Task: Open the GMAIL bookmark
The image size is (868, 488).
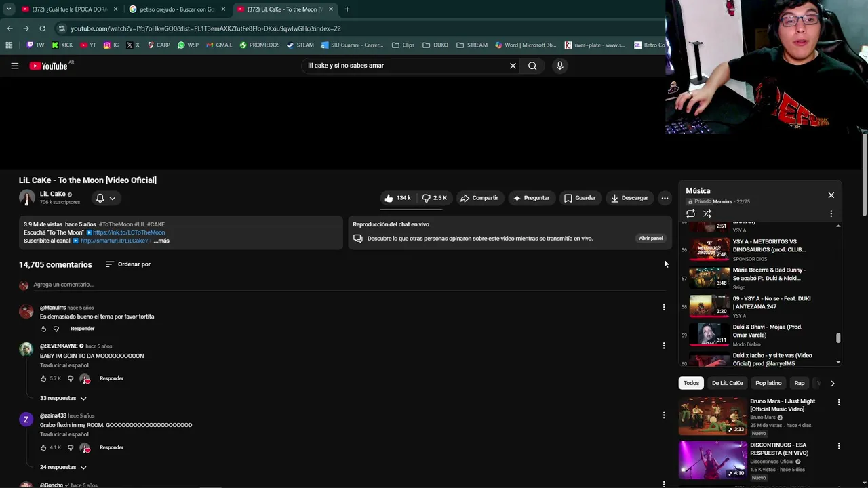Action: click(x=219, y=45)
